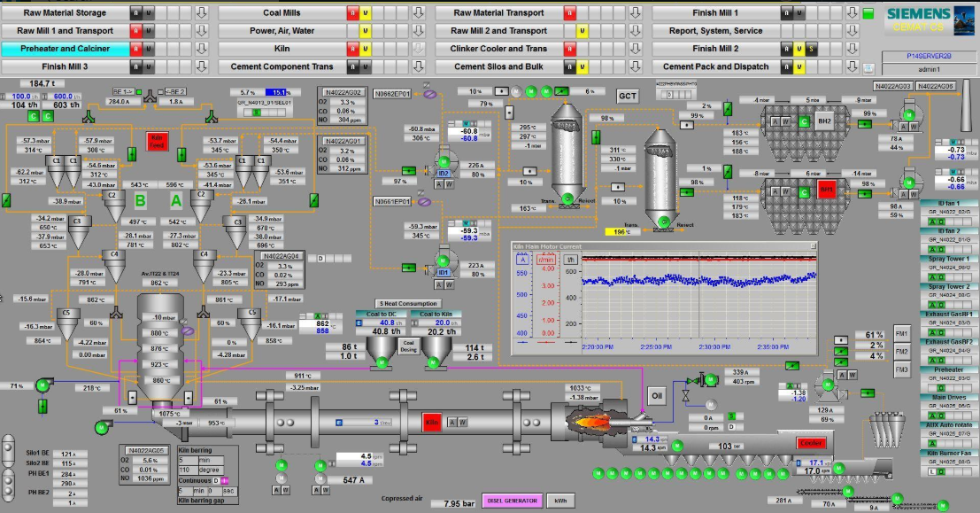This screenshot has width=980, height=513.
Task: Click stack fan motor at 98 A
Action: 909,183
